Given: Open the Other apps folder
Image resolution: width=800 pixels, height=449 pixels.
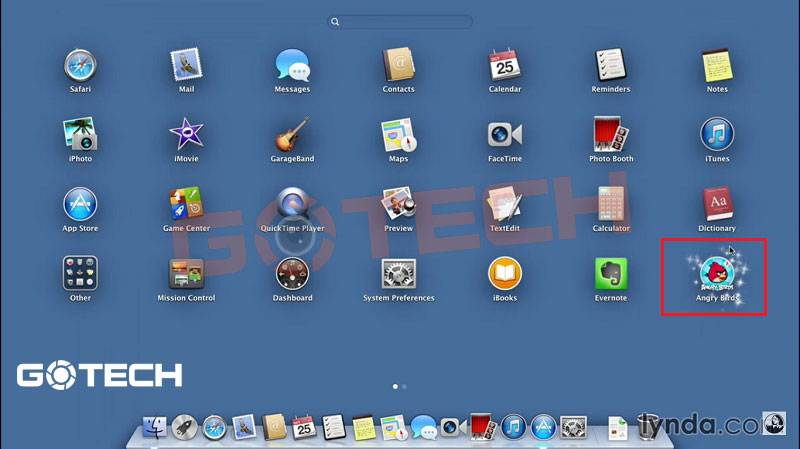Looking at the screenshot, I should pyautogui.click(x=80, y=273).
